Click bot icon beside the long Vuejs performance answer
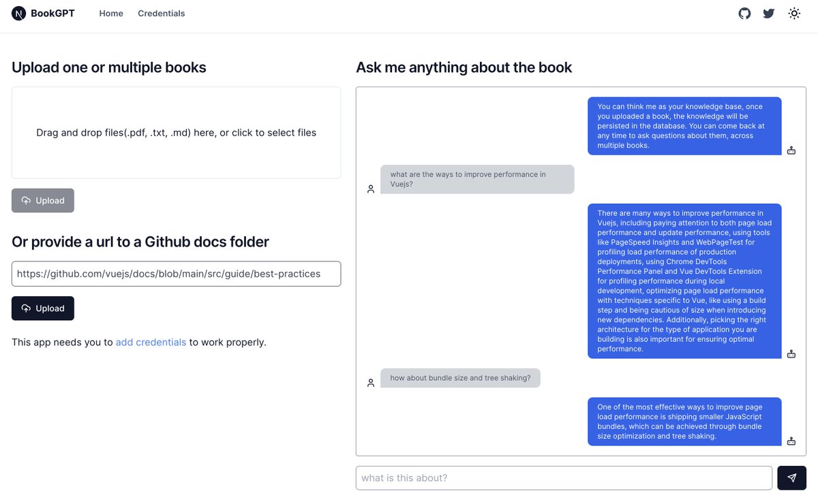 (791, 353)
